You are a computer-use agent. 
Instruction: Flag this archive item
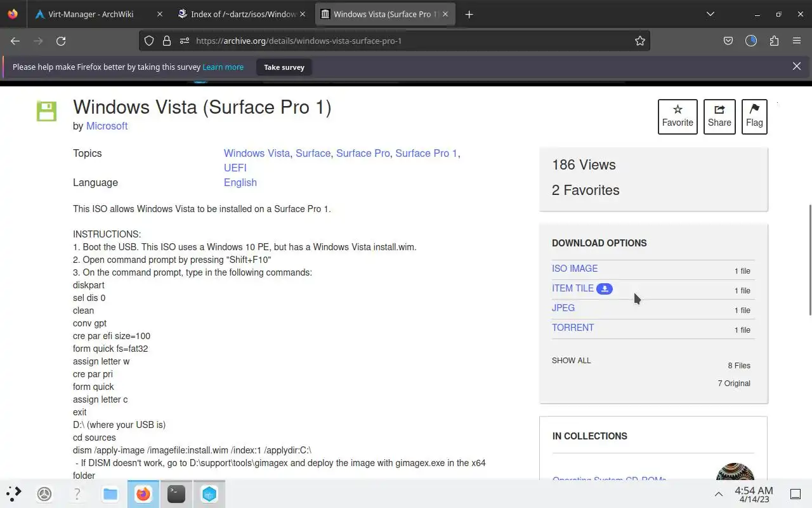tap(754, 117)
